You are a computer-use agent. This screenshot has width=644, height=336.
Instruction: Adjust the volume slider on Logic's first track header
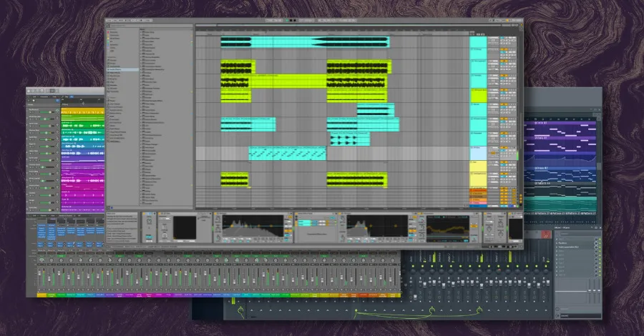pyautogui.click(x=47, y=112)
